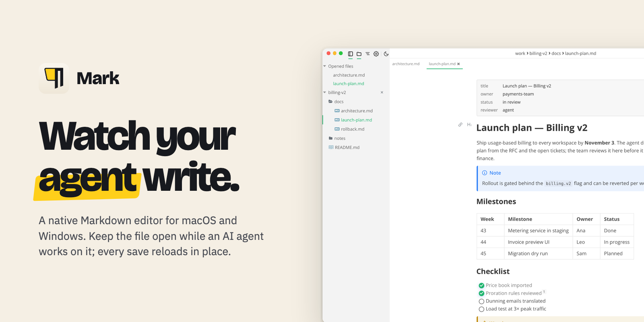Toggle the sidebar panel icon
The width and height of the screenshot is (644, 322).
351,54
